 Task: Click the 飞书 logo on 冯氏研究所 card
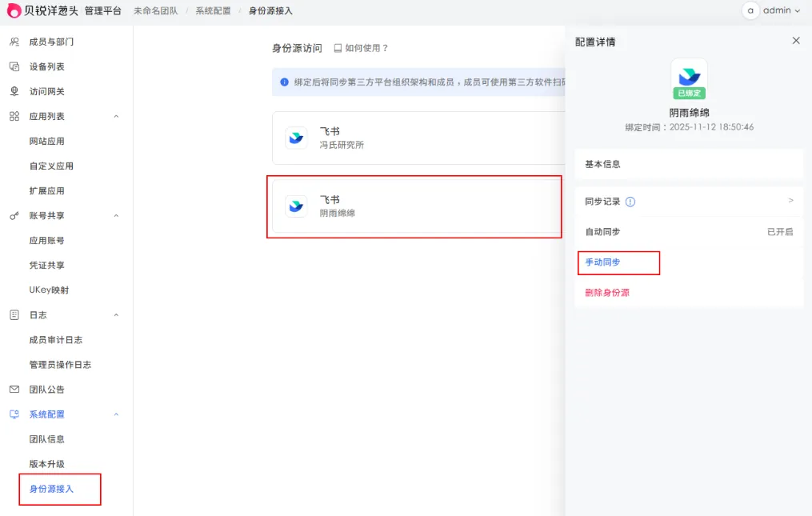tap(296, 138)
